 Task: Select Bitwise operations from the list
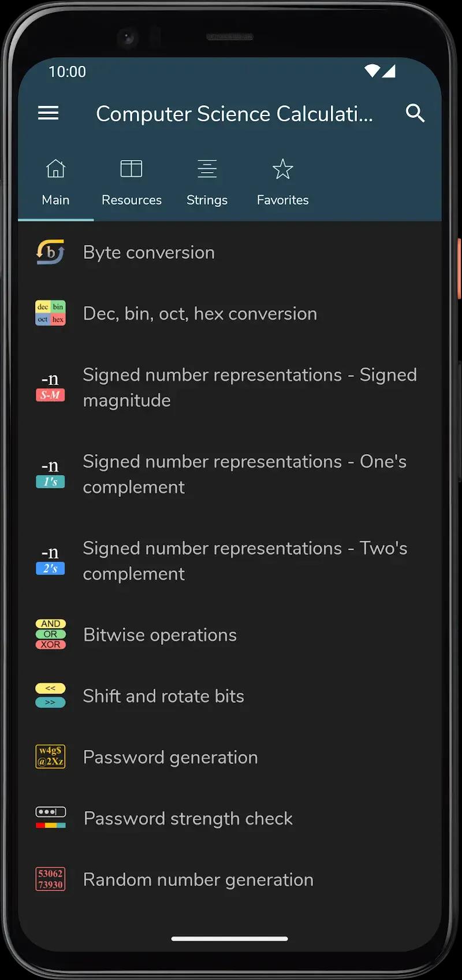point(160,635)
